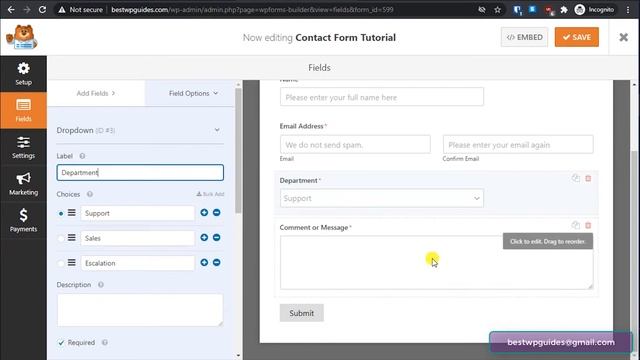The image size is (640, 360).
Task: Add a choice after Escalation
Action: pos(204,262)
